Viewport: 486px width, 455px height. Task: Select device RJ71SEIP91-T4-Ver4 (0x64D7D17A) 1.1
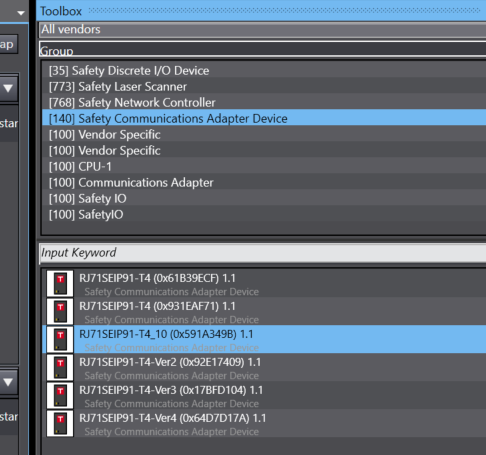tap(264, 424)
